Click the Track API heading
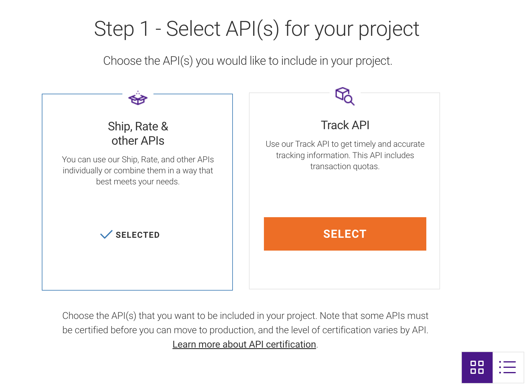The height and width of the screenshot is (392, 532). click(x=345, y=125)
